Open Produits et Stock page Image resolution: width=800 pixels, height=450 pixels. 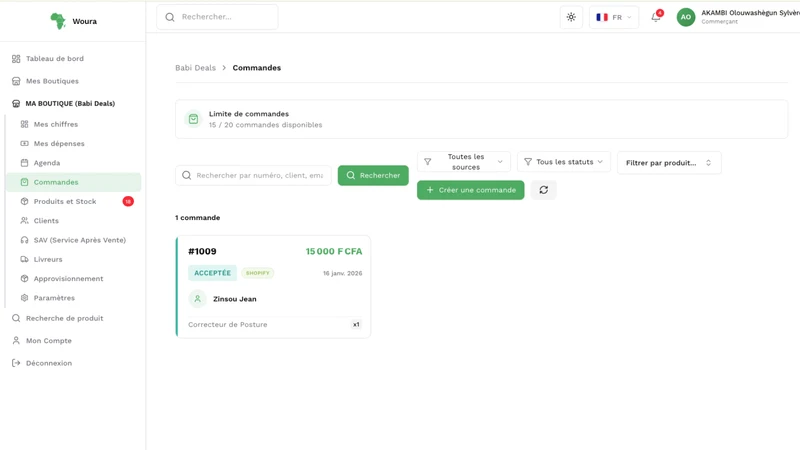(x=65, y=202)
